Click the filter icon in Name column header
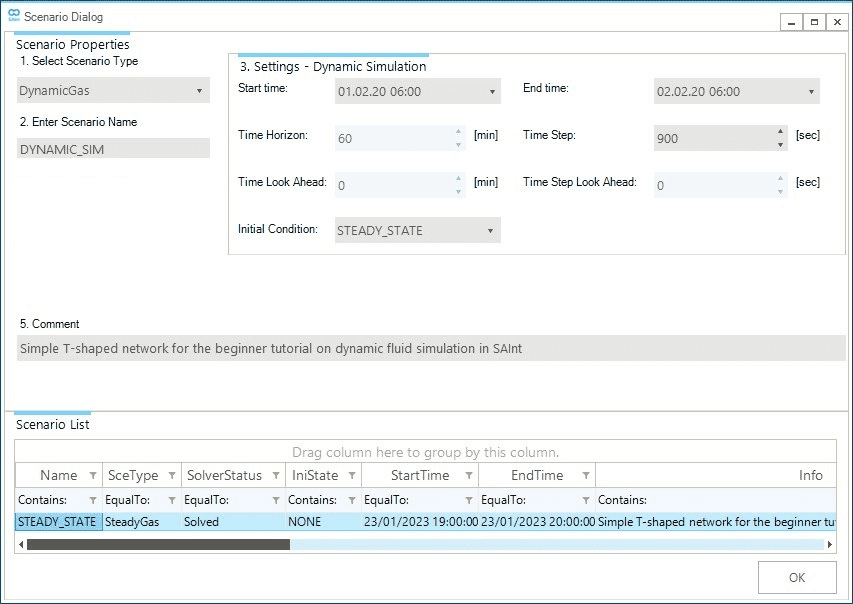Image resolution: width=853 pixels, height=604 pixels. (93, 476)
